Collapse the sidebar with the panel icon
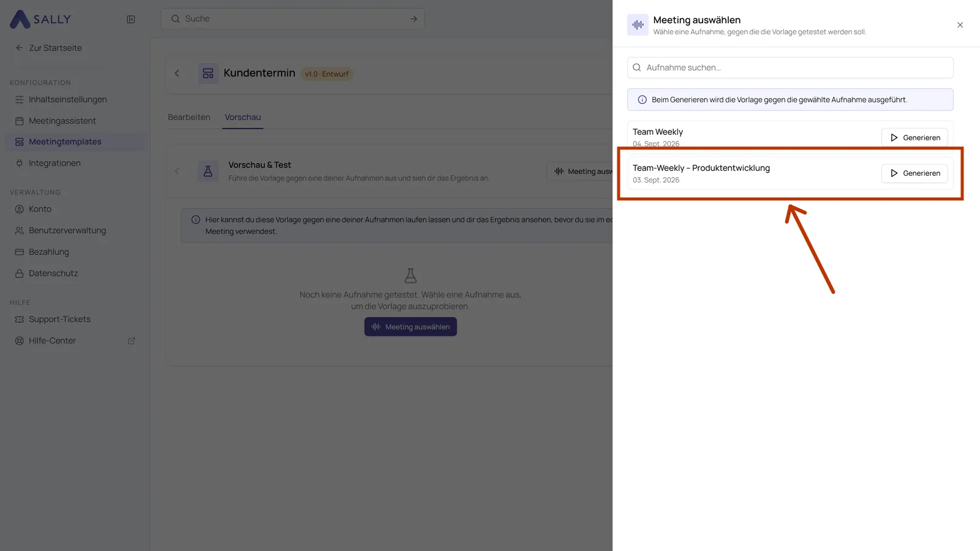Image resolution: width=980 pixels, height=551 pixels. [x=131, y=20]
